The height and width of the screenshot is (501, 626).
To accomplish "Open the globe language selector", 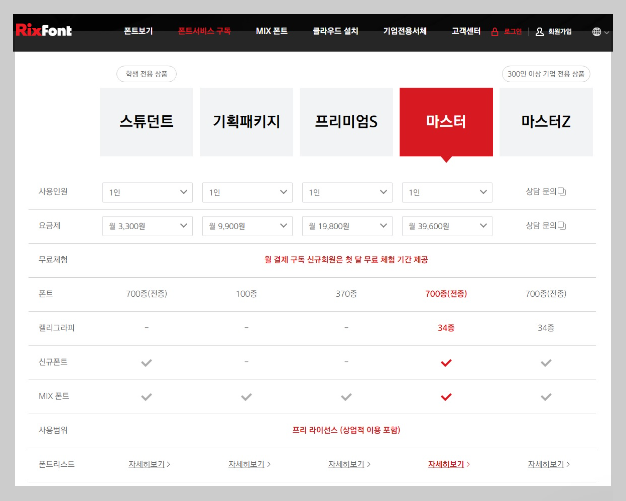I will pos(600,32).
